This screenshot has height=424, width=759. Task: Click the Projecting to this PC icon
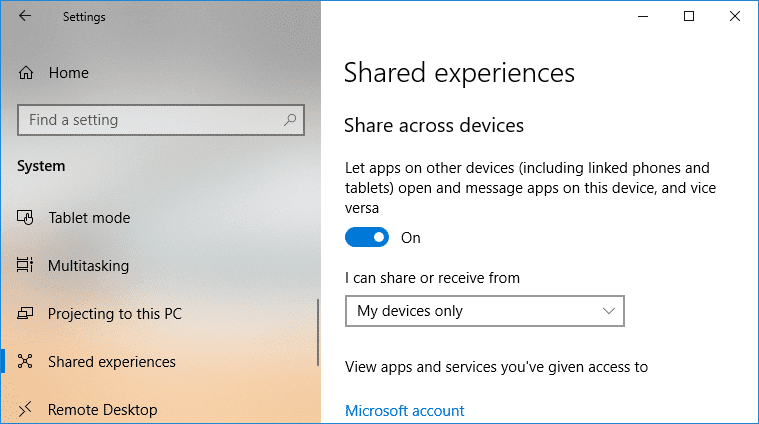(x=26, y=314)
